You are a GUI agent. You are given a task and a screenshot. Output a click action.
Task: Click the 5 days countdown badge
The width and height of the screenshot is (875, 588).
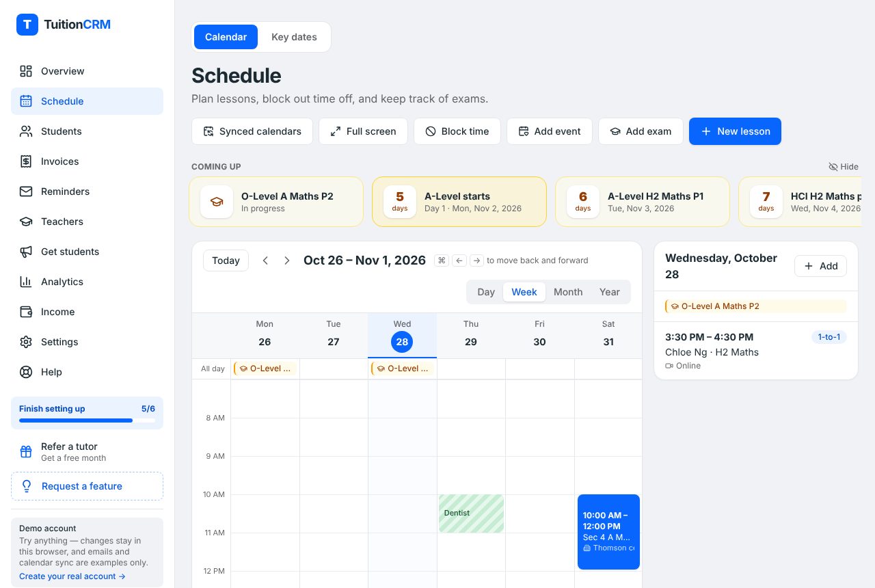tap(400, 202)
